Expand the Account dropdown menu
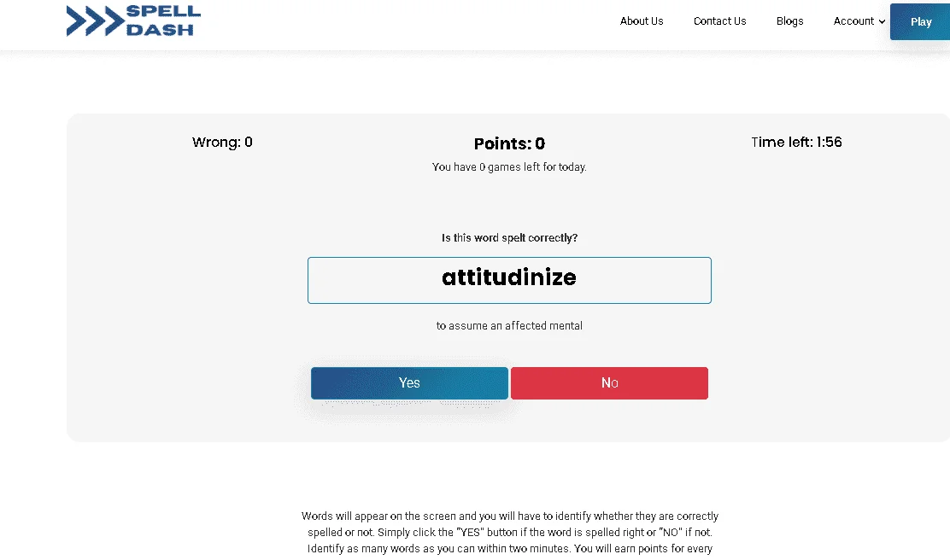Viewport: 950px width, 560px height. [x=859, y=21]
